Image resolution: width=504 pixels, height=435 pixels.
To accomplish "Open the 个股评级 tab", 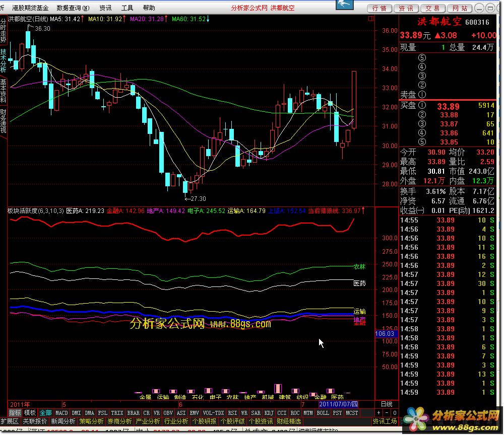I will [x=233, y=421].
